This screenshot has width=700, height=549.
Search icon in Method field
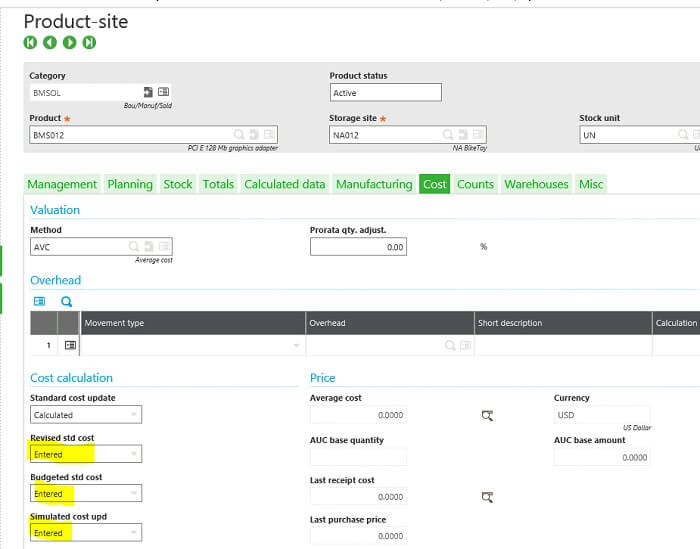[133, 246]
